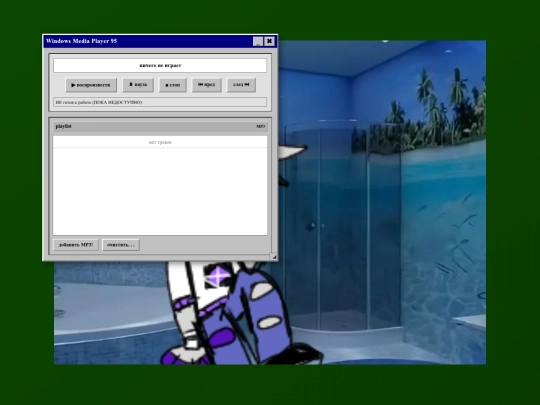This screenshot has height=405, width=540.
Task: Click the 'MP3' label in playlist header
Action: click(261, 126)
